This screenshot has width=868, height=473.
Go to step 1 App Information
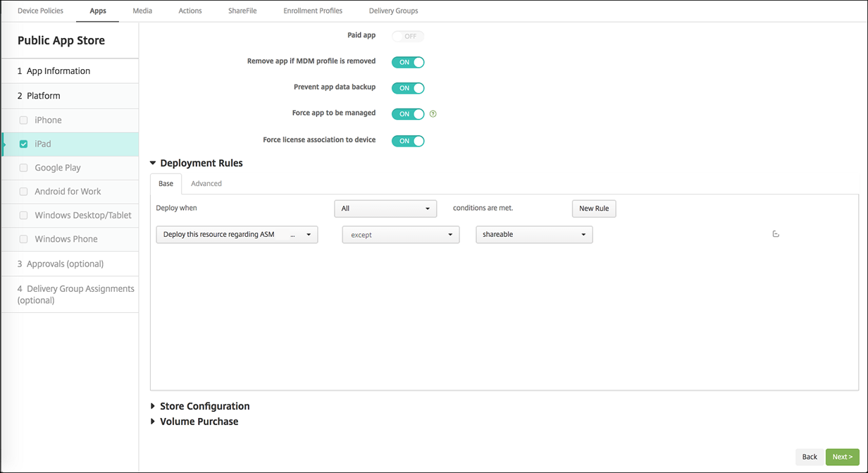click(x=70, y=71)
